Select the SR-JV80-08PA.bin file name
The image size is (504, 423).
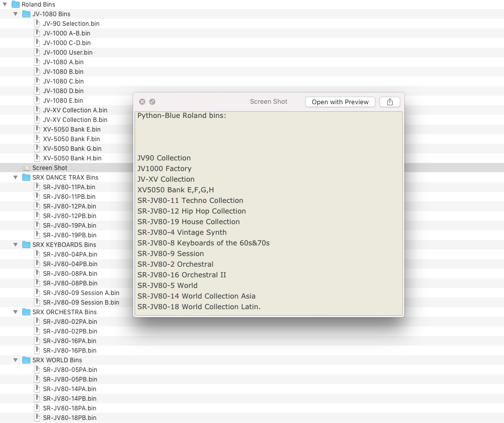[x=70, y=274]
